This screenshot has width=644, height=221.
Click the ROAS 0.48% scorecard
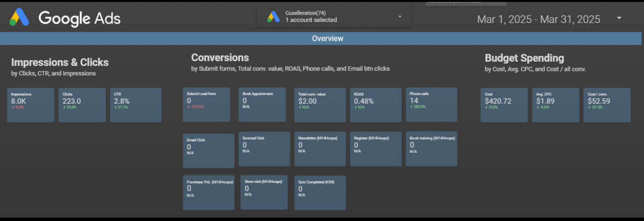(x=376, y=105)
